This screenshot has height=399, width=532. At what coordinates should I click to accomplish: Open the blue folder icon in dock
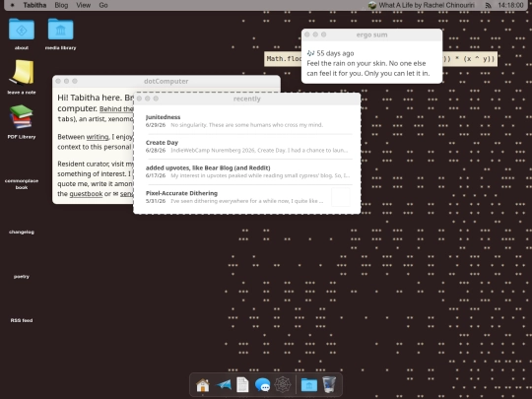(309, 385)
